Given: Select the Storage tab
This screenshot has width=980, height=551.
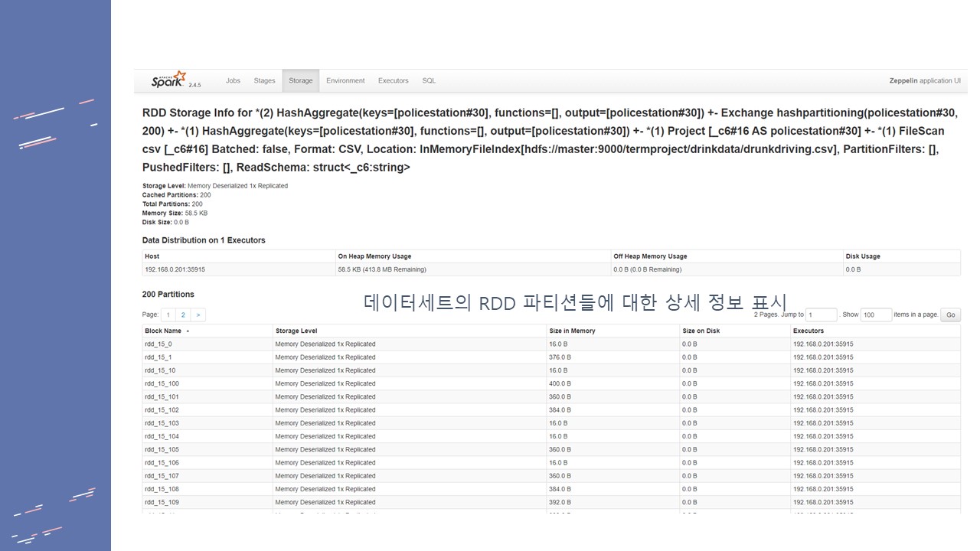Looking at the screenshot, I should (300, 80).
